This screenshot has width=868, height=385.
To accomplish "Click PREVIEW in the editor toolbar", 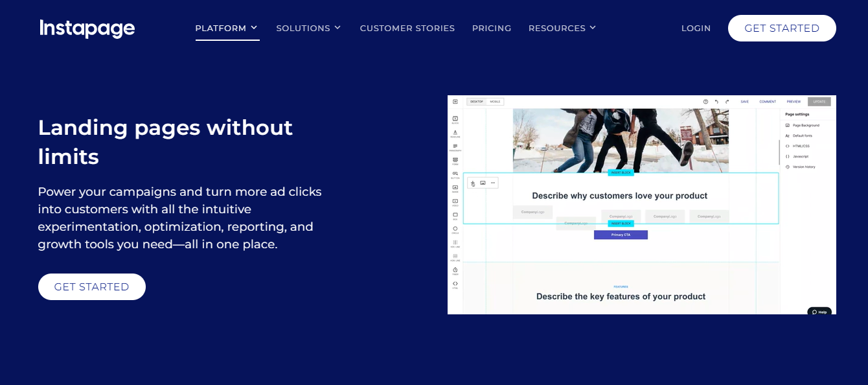I will [x=794, y=102].
